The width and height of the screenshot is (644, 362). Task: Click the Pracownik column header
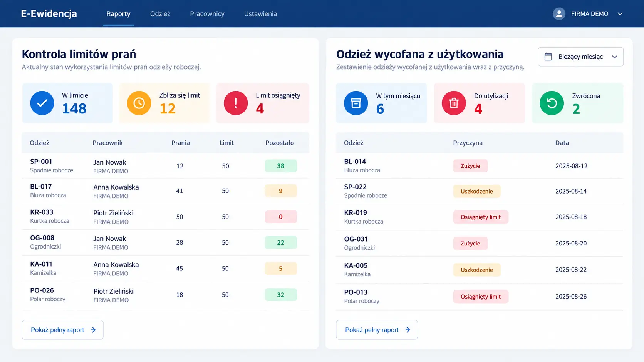107,143
